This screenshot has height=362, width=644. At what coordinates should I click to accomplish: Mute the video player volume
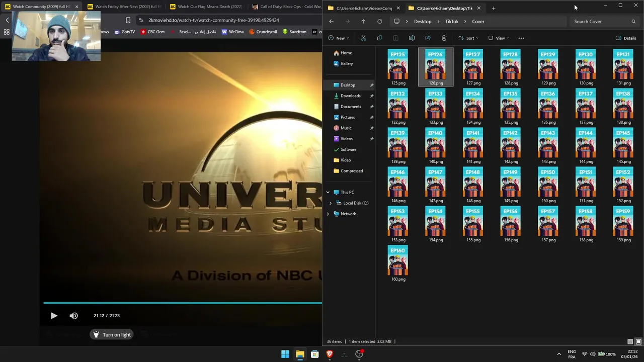73,316
